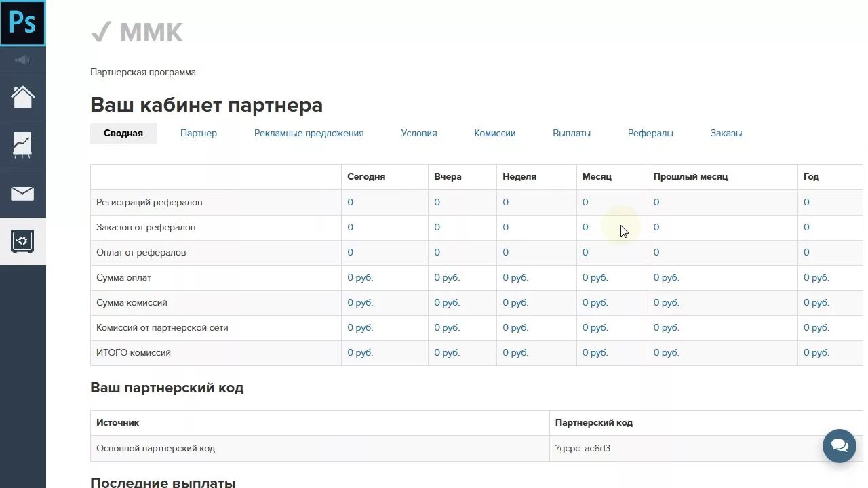
Task: Switch to the Комиссии tab
Action: click(494, 133)
